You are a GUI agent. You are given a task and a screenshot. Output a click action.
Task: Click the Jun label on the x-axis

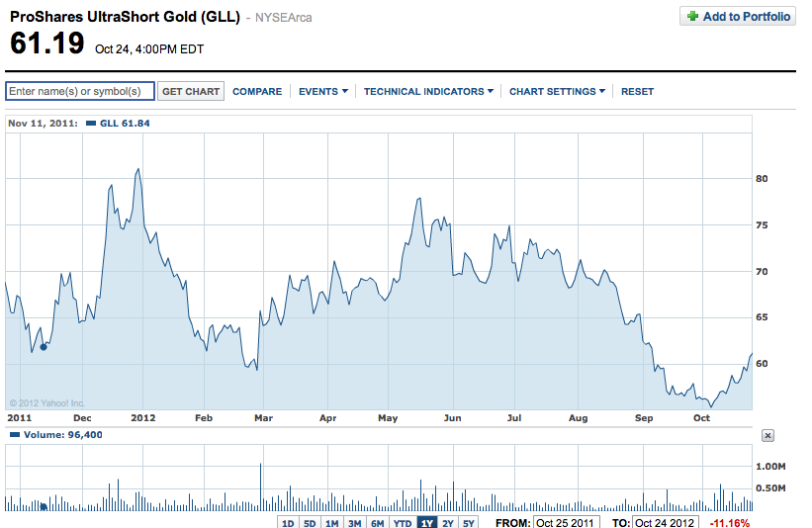(x=453, y=417)
